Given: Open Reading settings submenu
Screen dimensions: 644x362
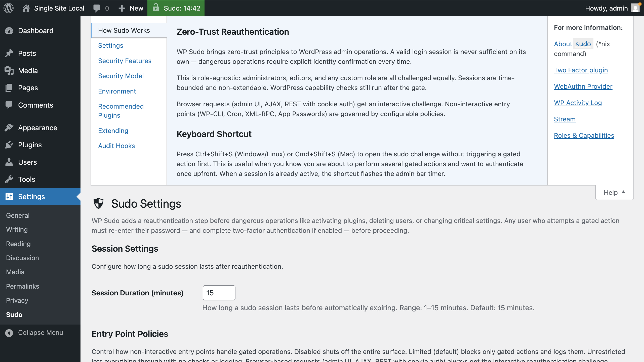Looking at the screenshot, I should coord(18,244).
